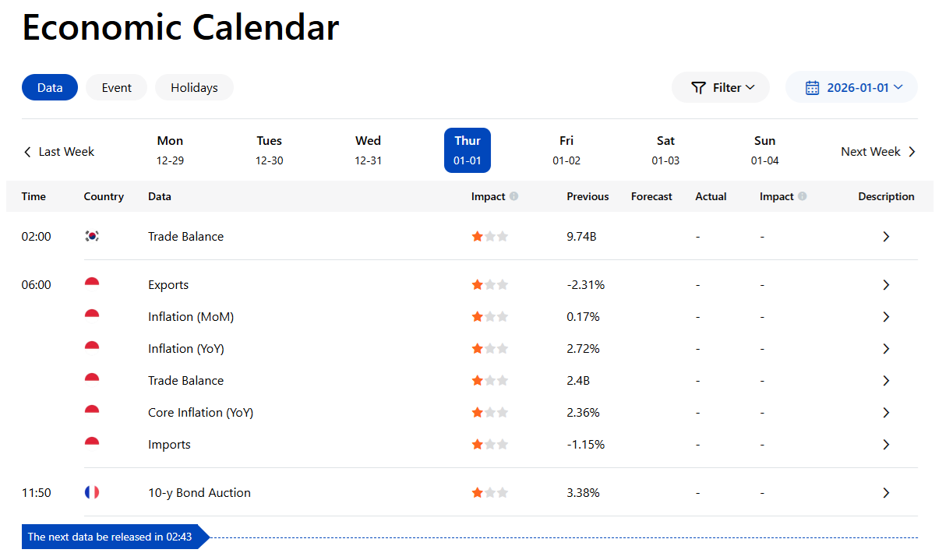Click the Inflation (MoM) data name

[x=191, y=316]
